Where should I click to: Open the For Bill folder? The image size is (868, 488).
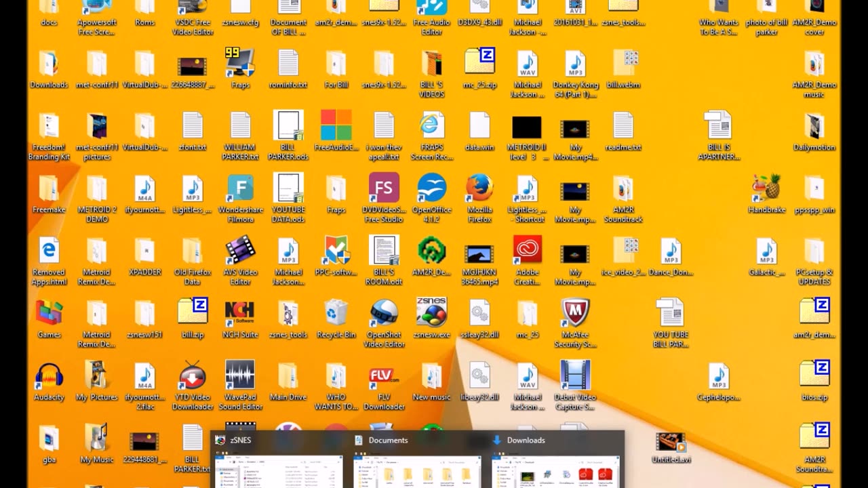click(336, 64)
